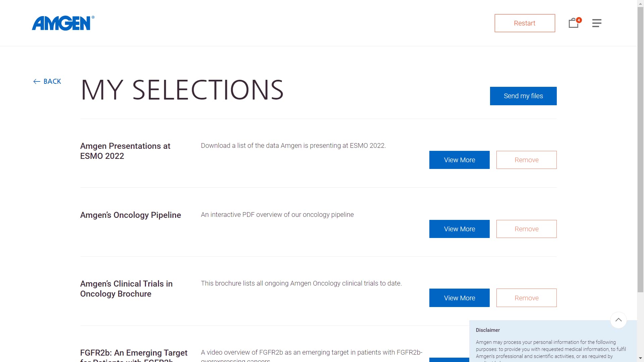View more on Amgen's Oncology Pipeline
644x362 pixels.
(x=459, y=229)
